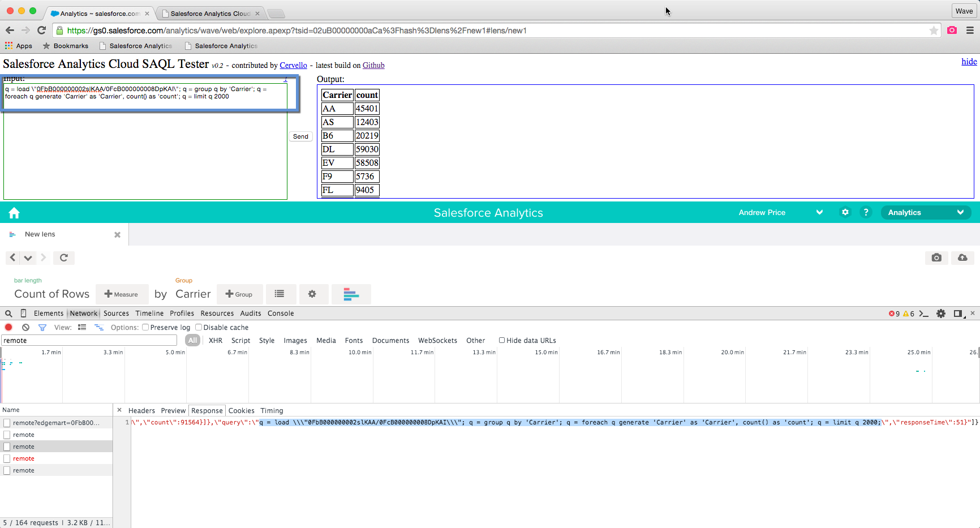Add a Group to the lens
The height and width of the screenshot is (528, 980).
pyautogui.click(x=239, y=294)
